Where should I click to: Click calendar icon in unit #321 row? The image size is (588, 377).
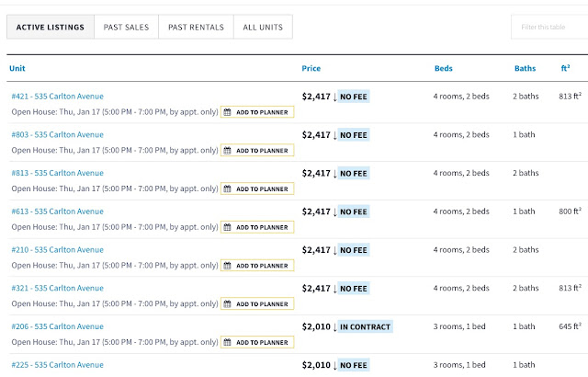pyautogui.click(x=228, y=304)
